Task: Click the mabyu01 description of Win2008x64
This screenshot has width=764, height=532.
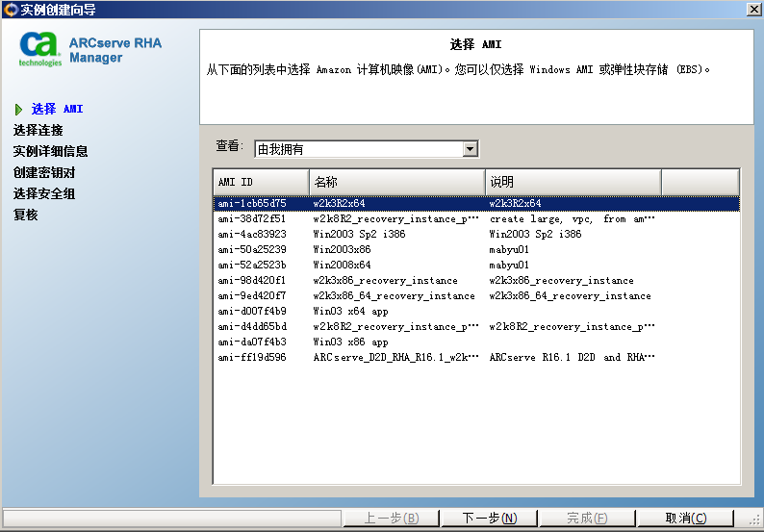Action: pos(509,265)
